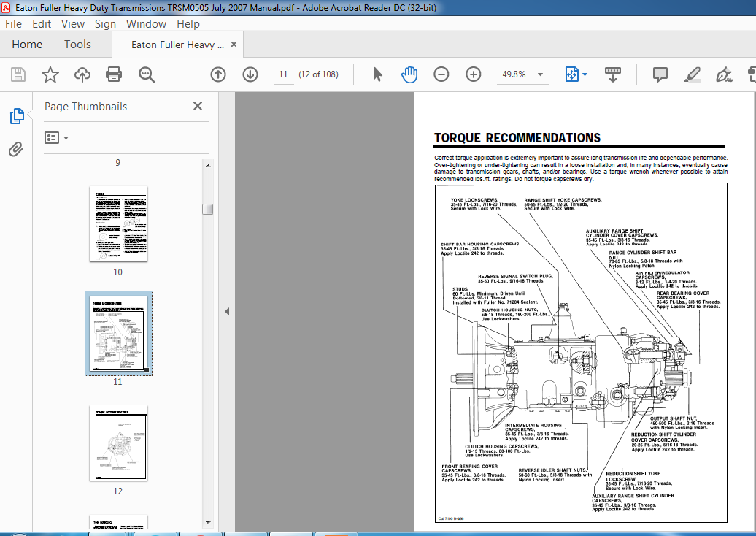Select page 11 thumbnail
Screen dimensions: 756x536
[119, 334]
